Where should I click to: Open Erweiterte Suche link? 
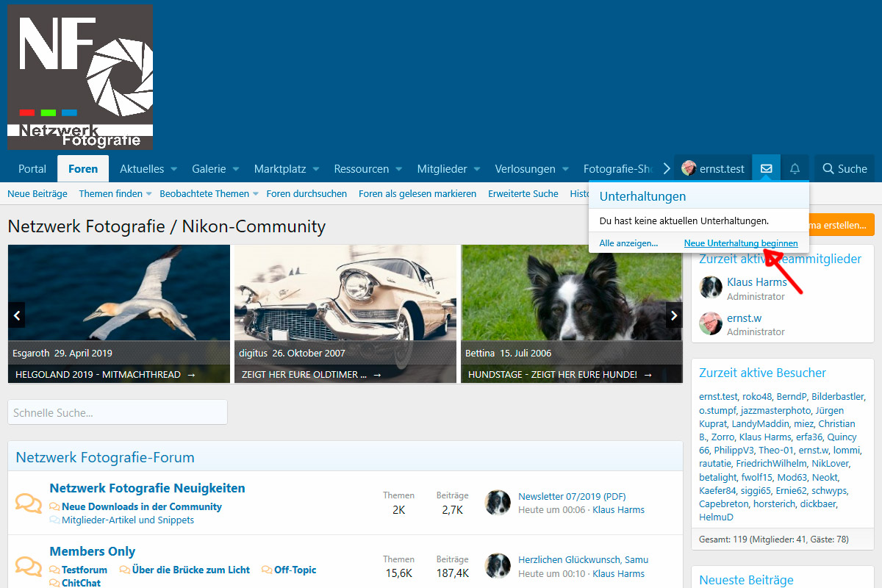point(523,193)
